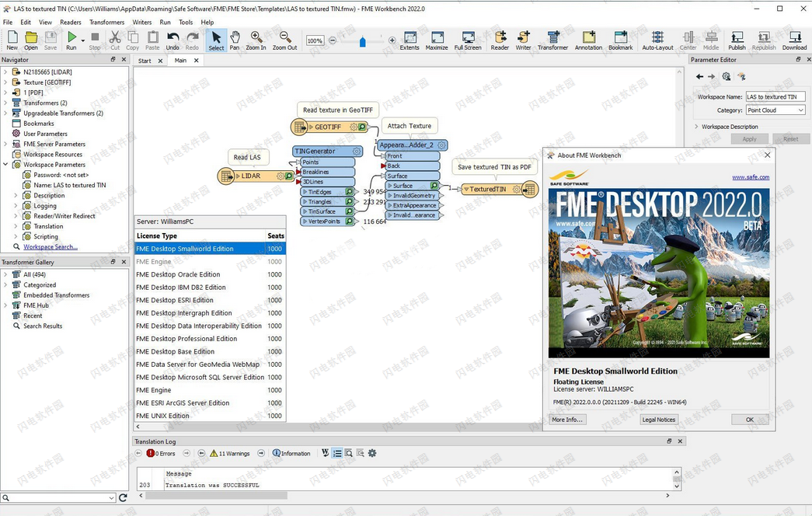Viewport: 812px width, 516px height.
Task: Run the workspace with the green Run arrow
Action: [71, 40]
